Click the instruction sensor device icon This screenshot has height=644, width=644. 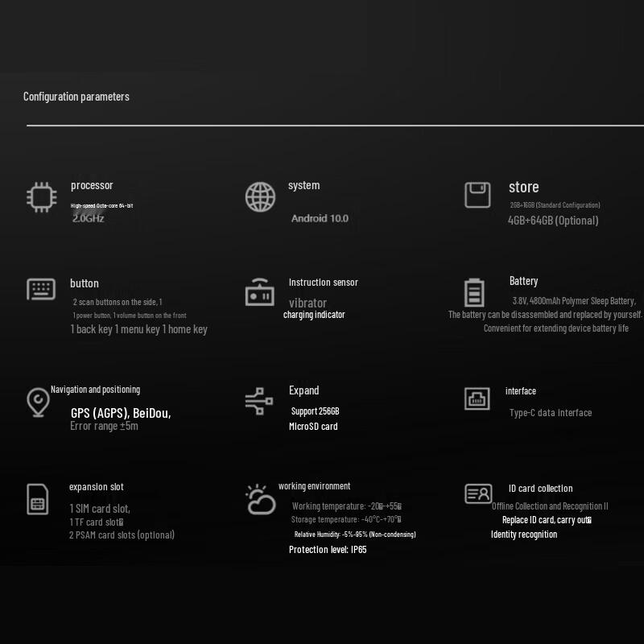259,292
